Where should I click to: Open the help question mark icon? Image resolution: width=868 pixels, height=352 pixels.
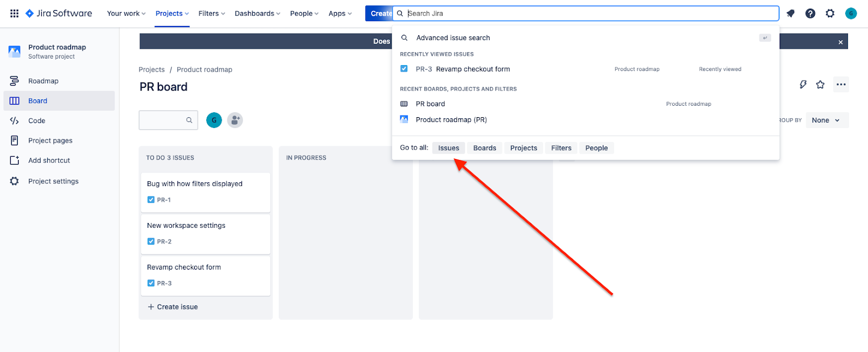point(810,14)
